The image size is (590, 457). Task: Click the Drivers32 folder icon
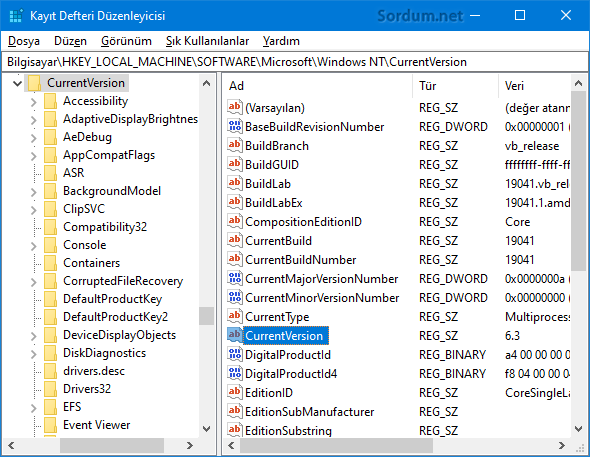(x=50, y=389)
